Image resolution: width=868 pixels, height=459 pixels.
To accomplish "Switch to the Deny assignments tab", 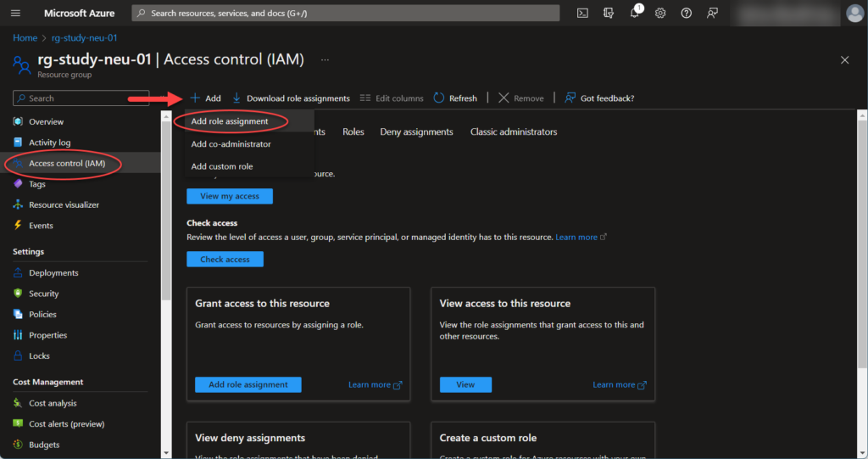I will coord(416,132).
